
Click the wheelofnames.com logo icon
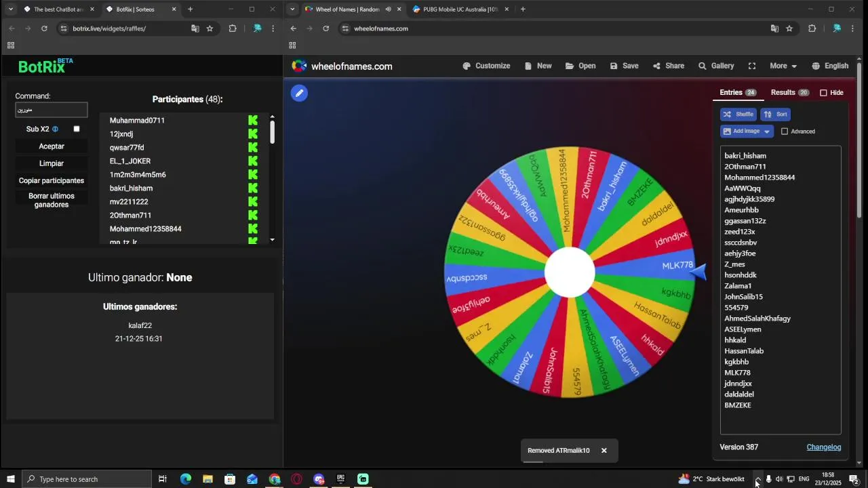(299, 66)
